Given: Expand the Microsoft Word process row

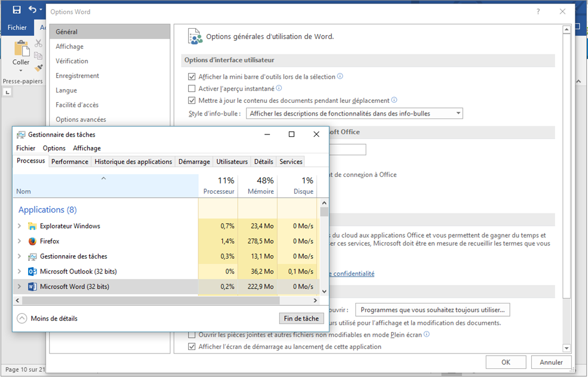Looking at the screenshot, I should [19, 287].
